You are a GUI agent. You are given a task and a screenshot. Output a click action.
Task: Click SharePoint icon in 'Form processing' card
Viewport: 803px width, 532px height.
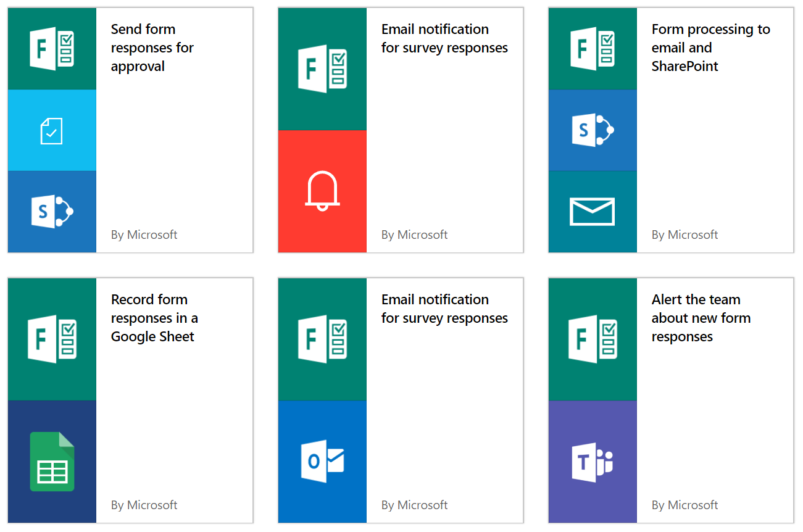[592, 130]
